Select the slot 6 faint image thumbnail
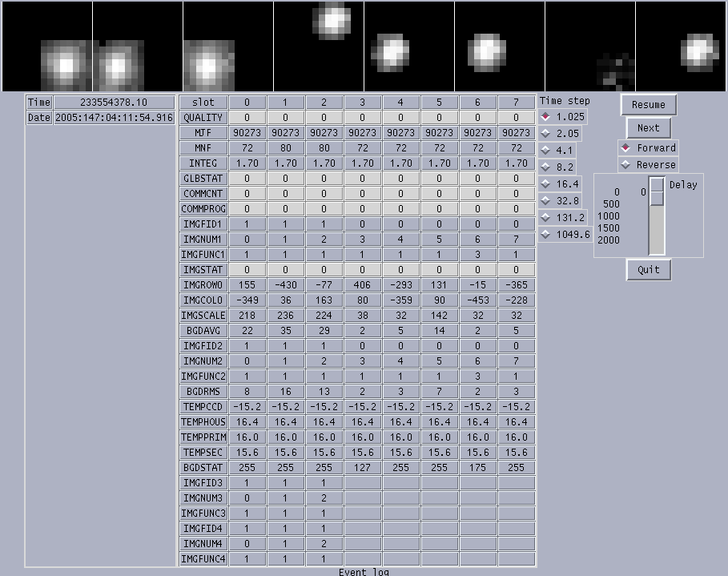Screen dimensions: 728x576 [590, 46]
